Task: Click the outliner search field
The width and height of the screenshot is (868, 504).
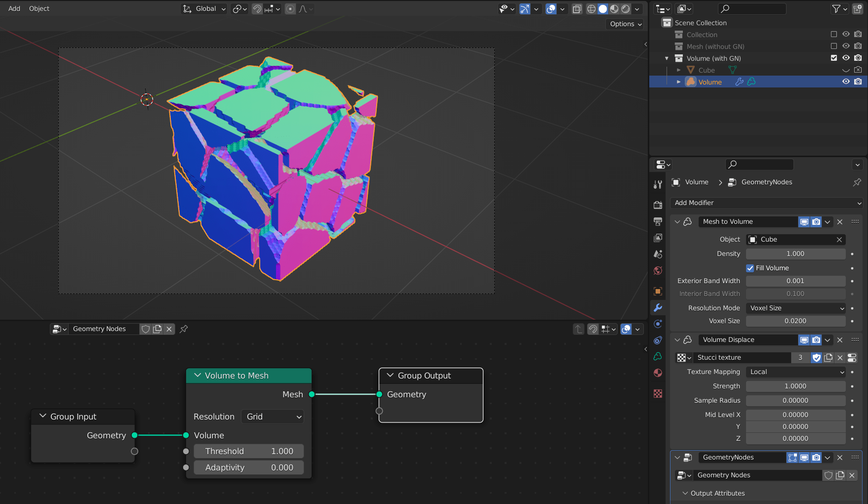Action: (x=751, y=8)
